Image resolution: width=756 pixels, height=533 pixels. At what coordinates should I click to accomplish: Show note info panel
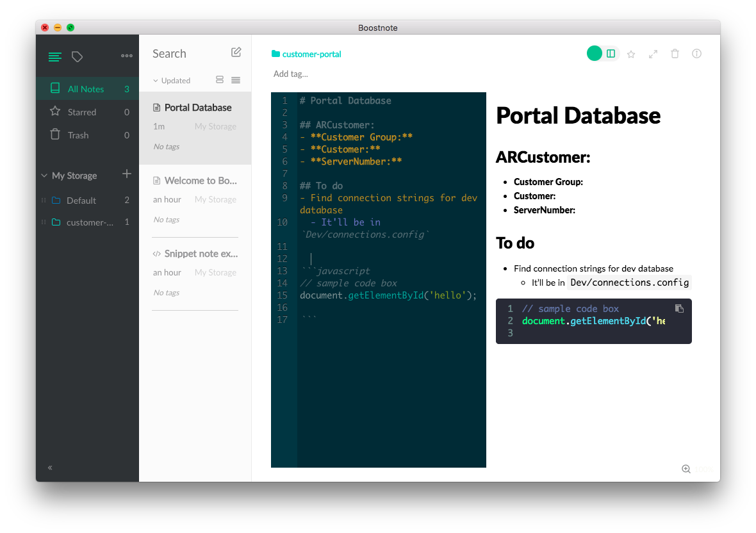pyautogui.click(x=696, y=54)
